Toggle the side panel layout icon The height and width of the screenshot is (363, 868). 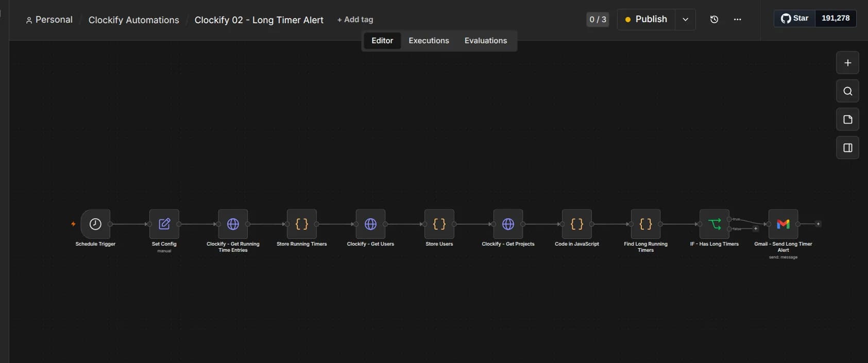click(x=847, y=148)
